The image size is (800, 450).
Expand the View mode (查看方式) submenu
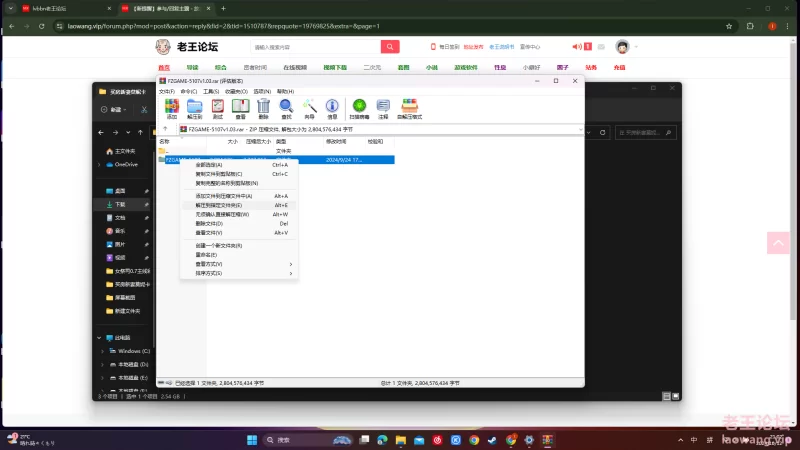point(239,264)
